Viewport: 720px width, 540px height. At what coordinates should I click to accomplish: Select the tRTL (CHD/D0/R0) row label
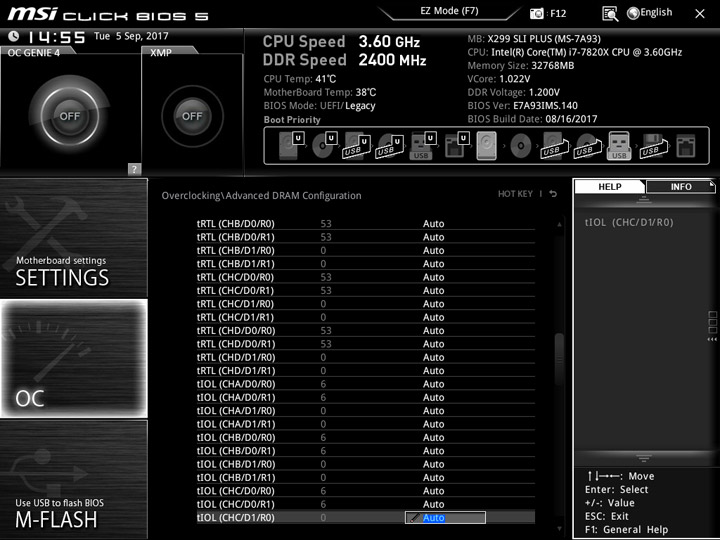coord(236,331)
